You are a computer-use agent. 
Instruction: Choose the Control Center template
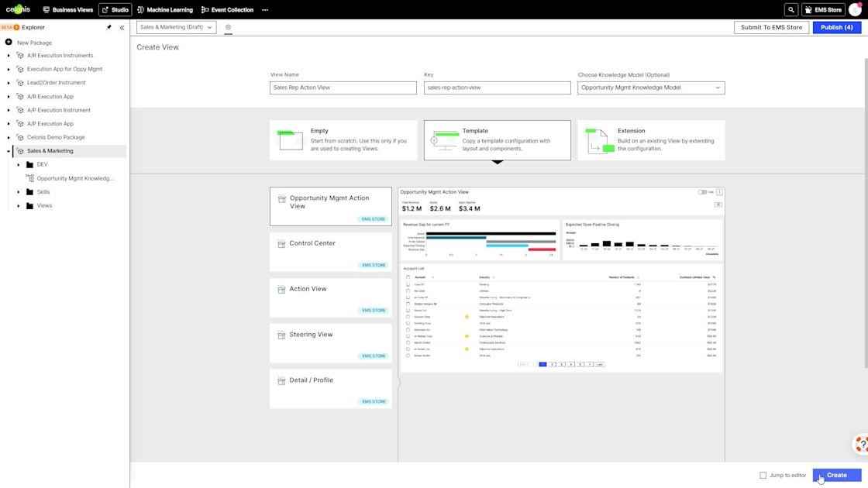[x=330, y=252]
